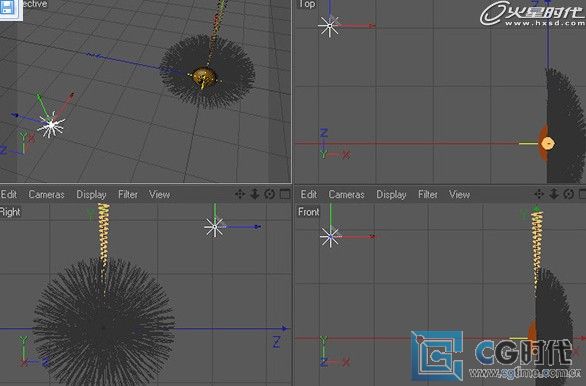
Task: Grab the light's green Y-axis handle in Perspective viewport
Action: [x=38, y=97]
